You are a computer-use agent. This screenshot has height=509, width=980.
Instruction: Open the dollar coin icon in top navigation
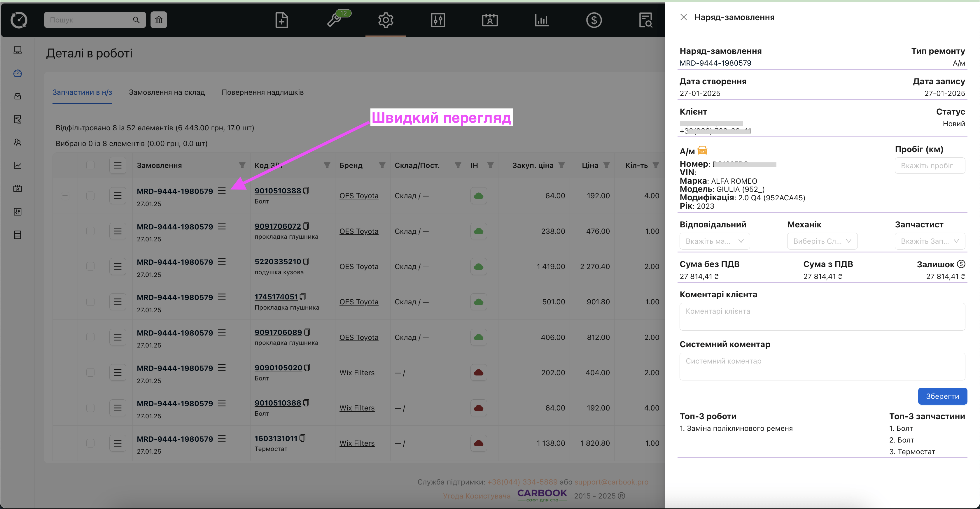[x=594, y=20]
